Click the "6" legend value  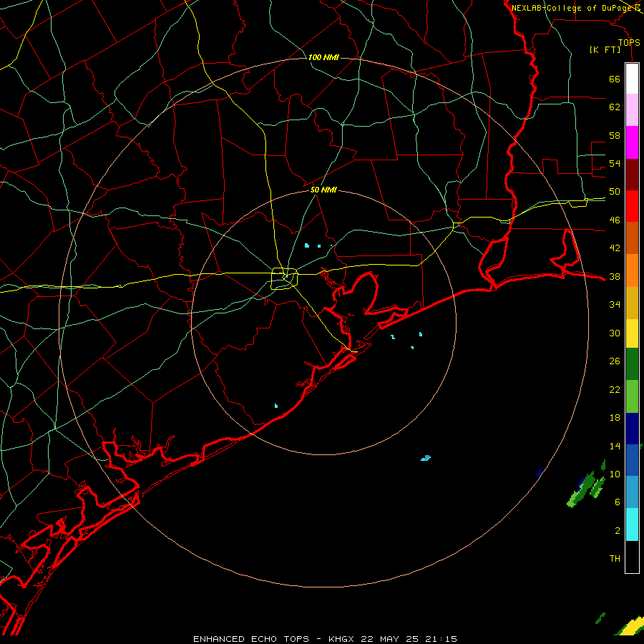(x=618, y=502)
